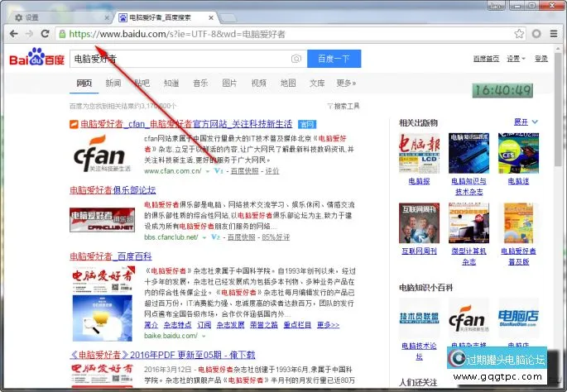Close the 设置 tab
Viewport: 567px width, 392px height.
pyautogui.click(x=107, y=17)
